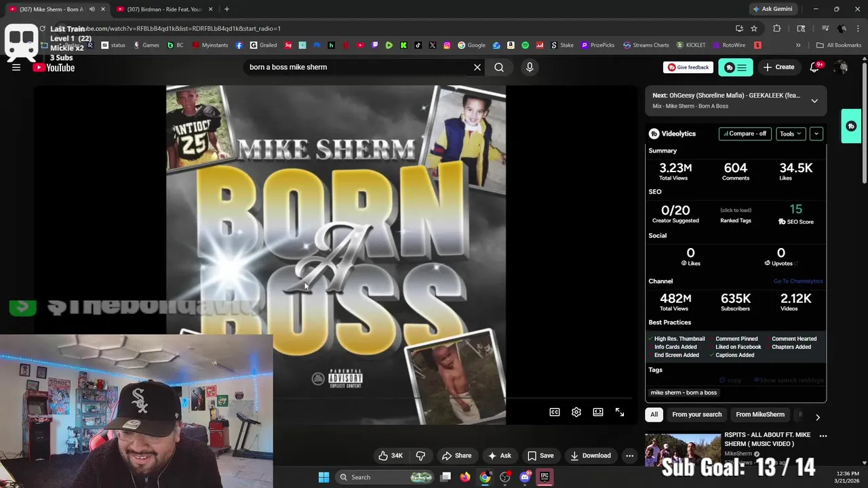Select the From your search chip

(696, 414)
